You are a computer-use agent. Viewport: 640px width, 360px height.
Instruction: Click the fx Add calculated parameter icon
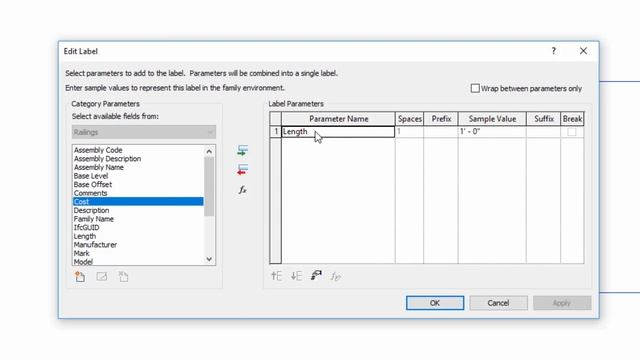click(x=242, y=190)
